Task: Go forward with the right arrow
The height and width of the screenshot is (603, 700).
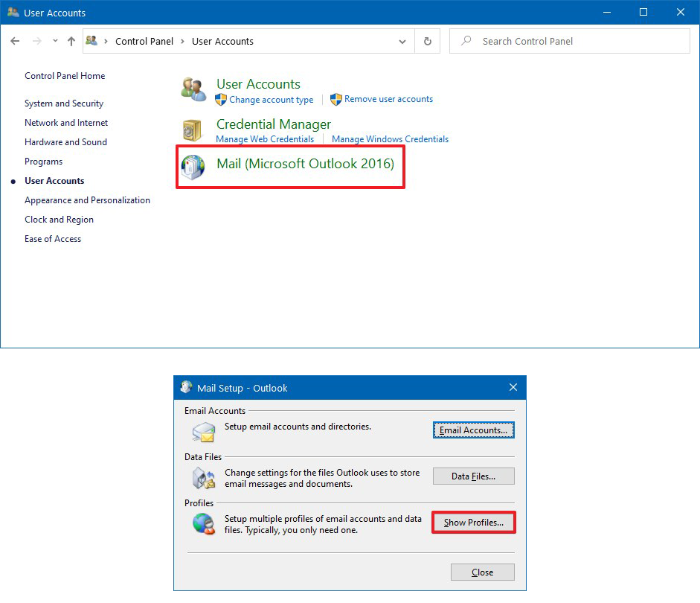Action: (37, 41)
